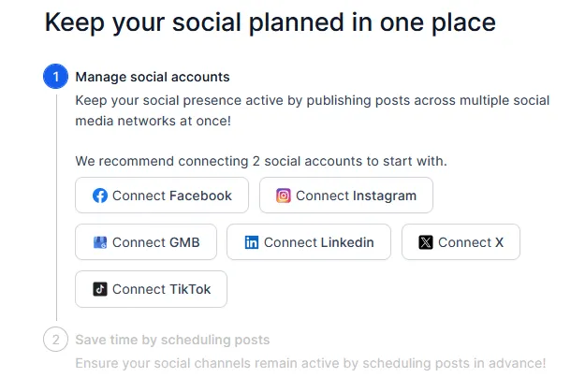
Task: Click the Instagram logo icon
Action: point(284,196)
